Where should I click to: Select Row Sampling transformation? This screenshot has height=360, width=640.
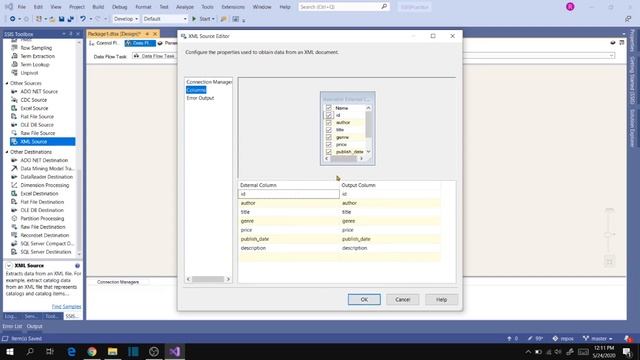[36, 48]
